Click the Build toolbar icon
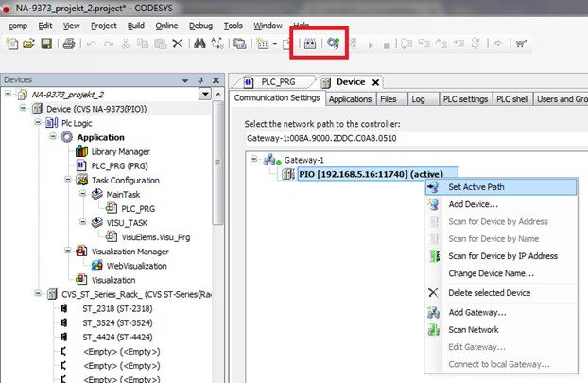This screenshot has width=588, height=383. (310, 44)
